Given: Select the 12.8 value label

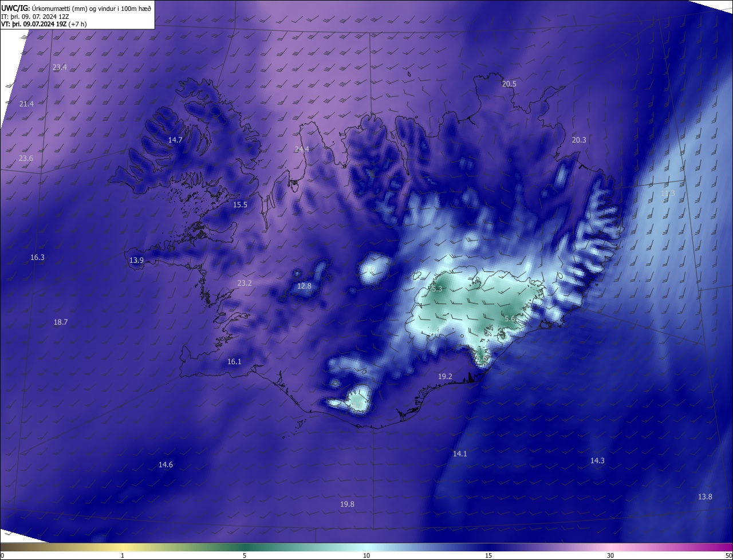Looking at the screenshot, I should coord(304,286).
